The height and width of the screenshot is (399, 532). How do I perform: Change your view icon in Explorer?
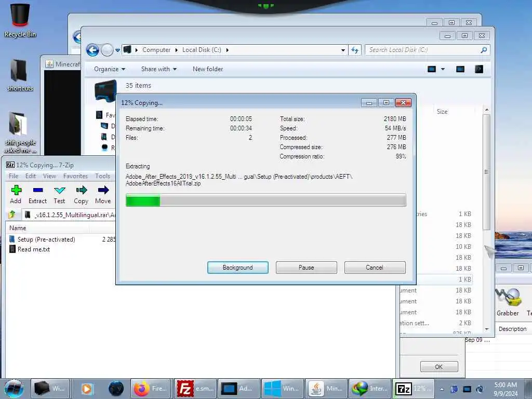pyautogui.click(x=432, y=69)
